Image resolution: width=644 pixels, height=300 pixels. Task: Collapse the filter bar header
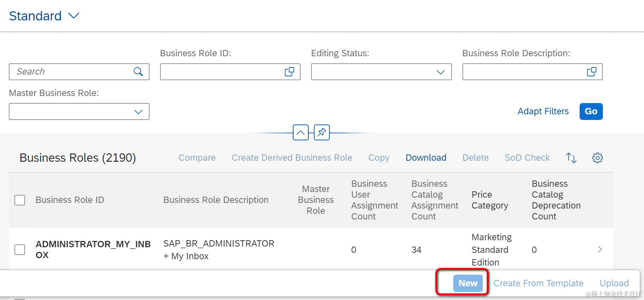pos(301,133)
